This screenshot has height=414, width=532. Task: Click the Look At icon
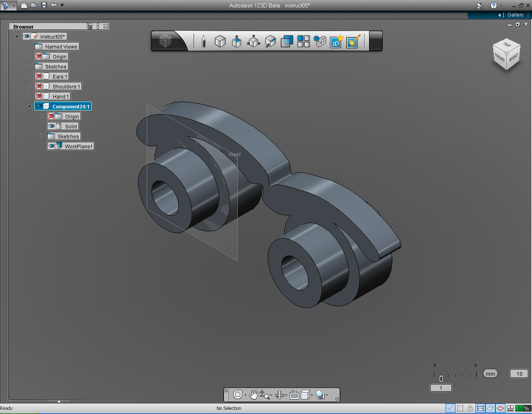pos(294,395)
